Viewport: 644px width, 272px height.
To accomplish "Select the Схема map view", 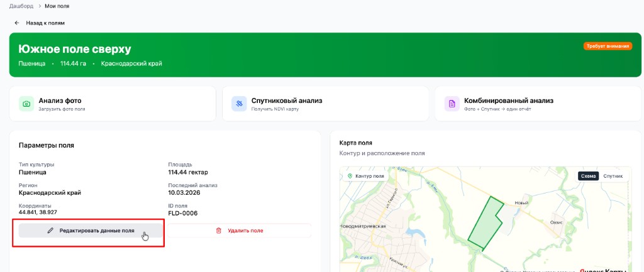I will click(x=589, y=176).
